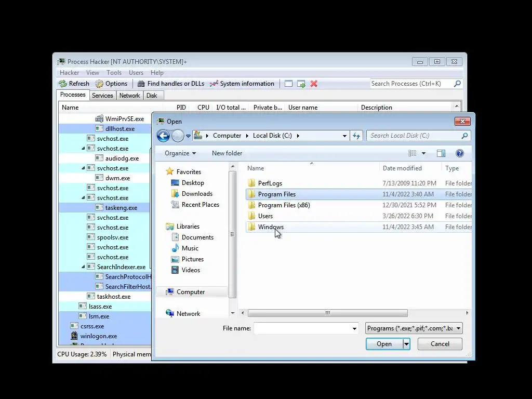532x399 pixels.
Task: Open Options from the toolbar
Action: point(111,84)
